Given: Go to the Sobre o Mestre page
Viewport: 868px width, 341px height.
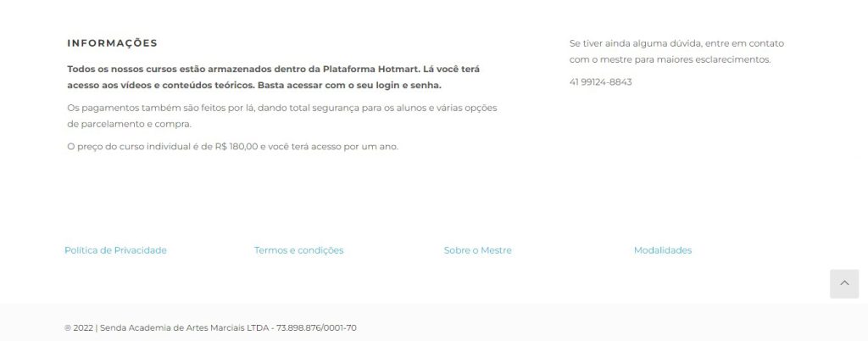Looking at the screenshot, I should point(478,250).
